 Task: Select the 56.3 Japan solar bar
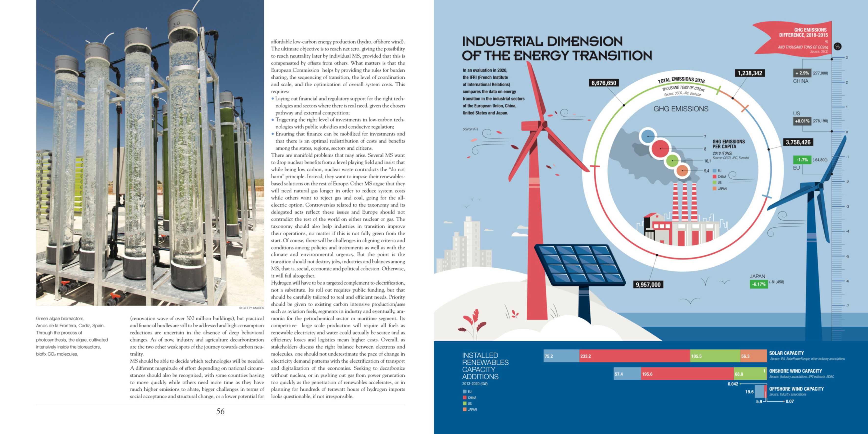(753, 356)
